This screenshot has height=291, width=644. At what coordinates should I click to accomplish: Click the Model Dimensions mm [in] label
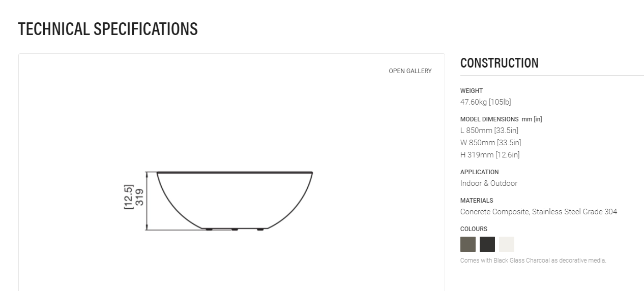pos(501,119)
